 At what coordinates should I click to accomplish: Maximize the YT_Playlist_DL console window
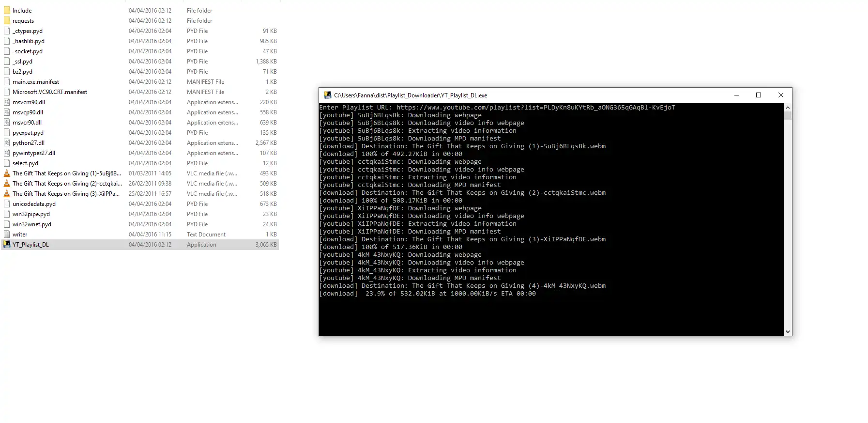pyautogui.click(x=759, y=95)
